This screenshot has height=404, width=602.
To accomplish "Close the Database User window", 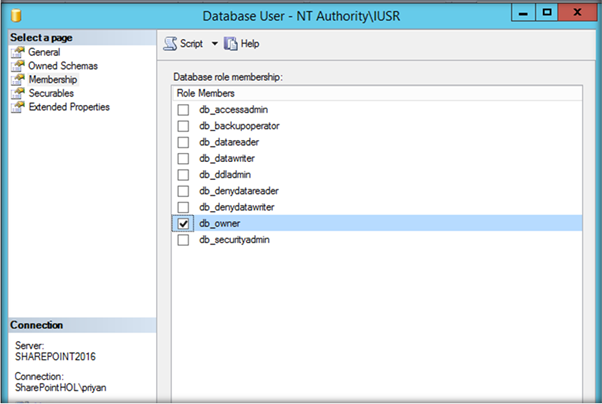I will pos(577,13).
